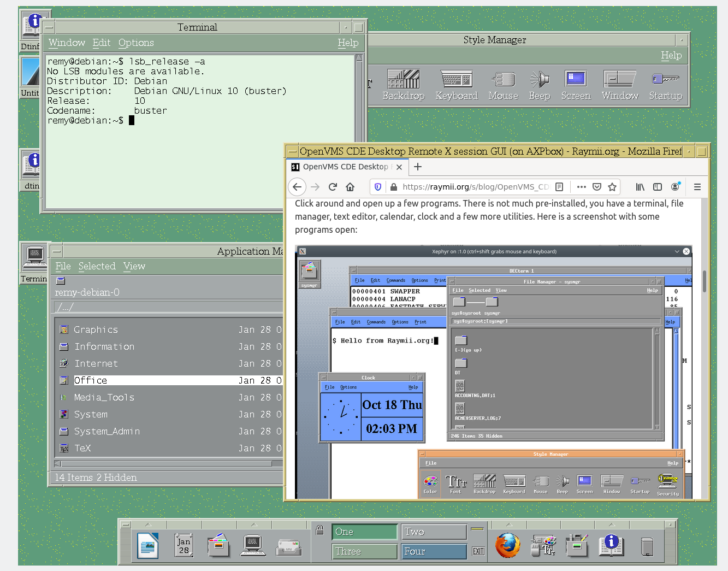Enable reader view in the Firefox address bar
This screenshot has height=571, width=728.
click(559, 186)
